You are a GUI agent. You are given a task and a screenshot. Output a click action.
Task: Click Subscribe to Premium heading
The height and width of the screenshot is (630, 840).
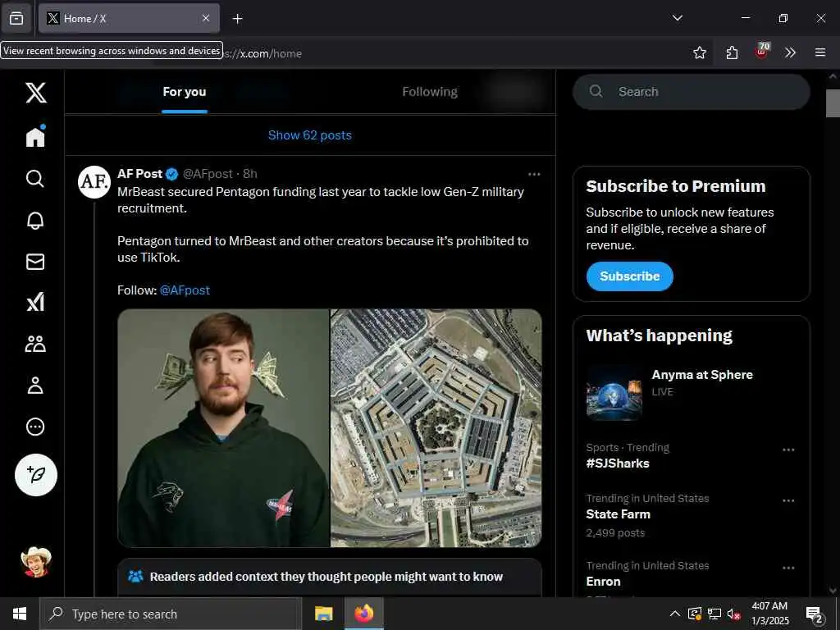click(x=676, y=186)
